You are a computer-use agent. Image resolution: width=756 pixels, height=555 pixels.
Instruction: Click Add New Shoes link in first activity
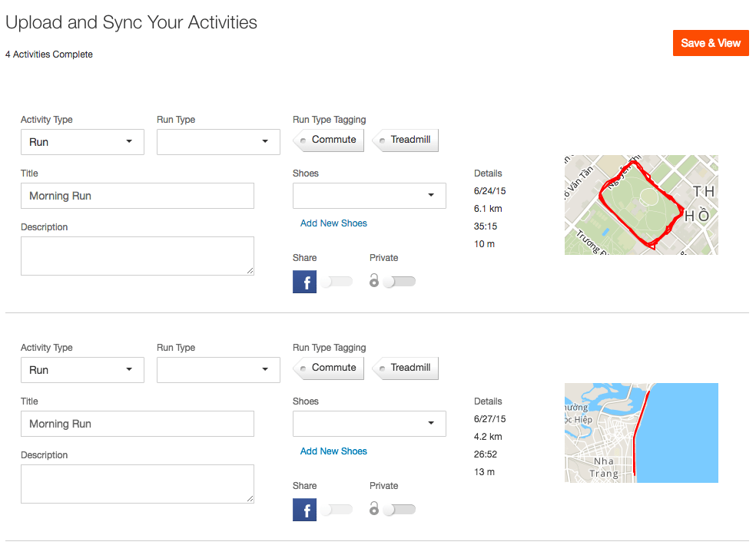click(x=333, y=223)
